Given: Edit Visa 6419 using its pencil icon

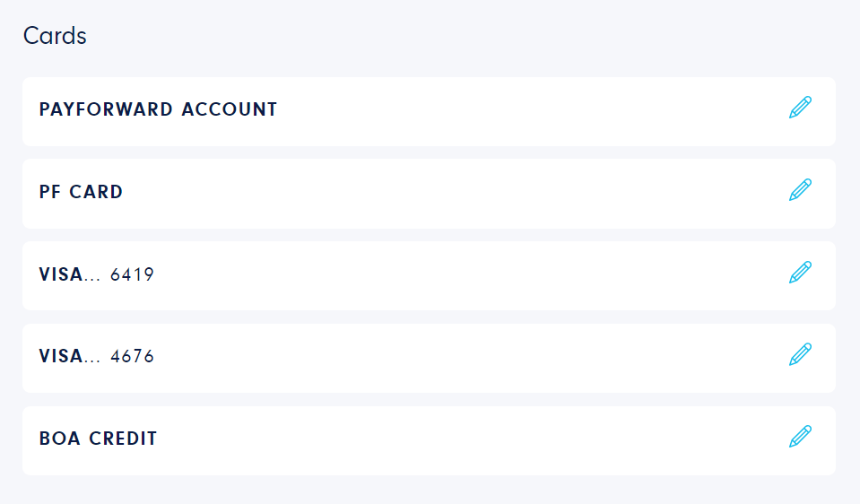Looking at the screenshot, I should 800,272.
